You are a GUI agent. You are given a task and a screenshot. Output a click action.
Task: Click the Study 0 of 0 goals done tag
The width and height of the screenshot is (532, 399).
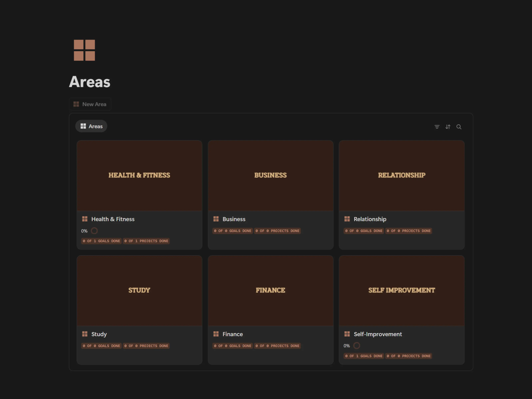[101, 346]
